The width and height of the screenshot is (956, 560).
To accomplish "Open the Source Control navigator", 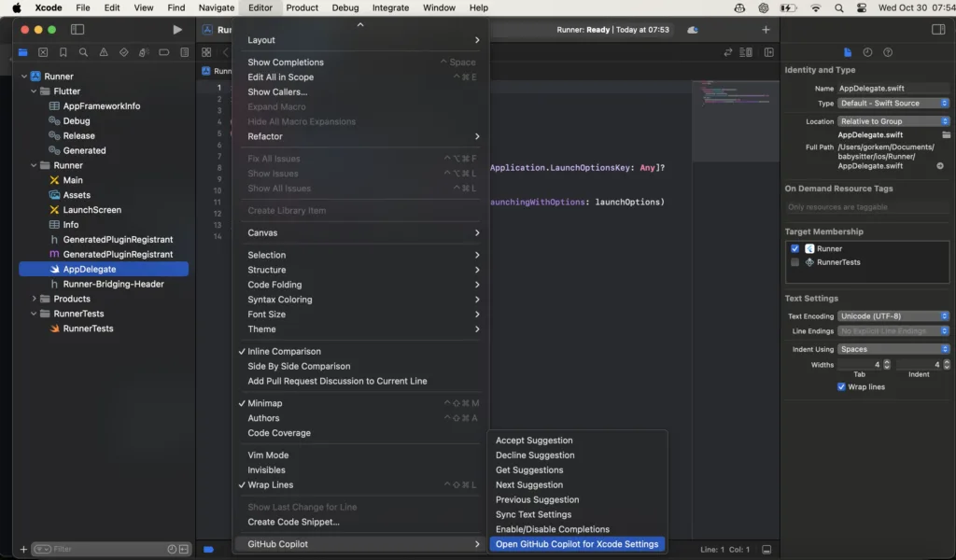I will tap(43, 52).
